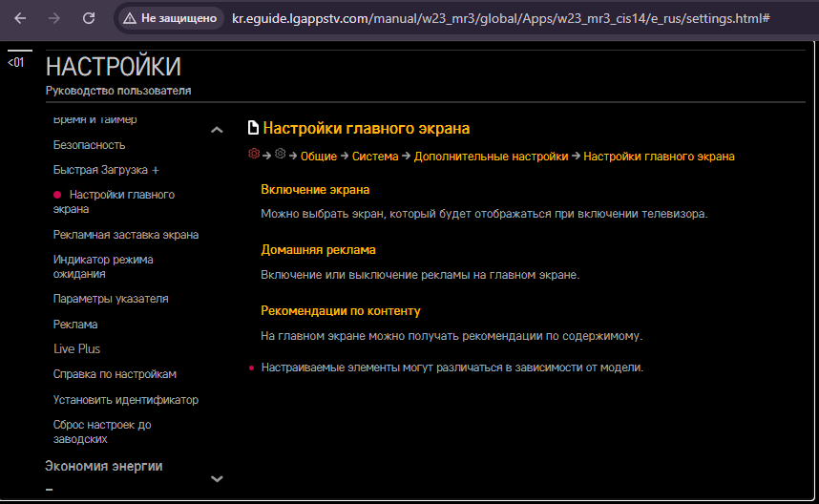Viewport: 819px width, 504px height.
Task: Click the browser reload page icon
Action: tap(88, 18)
